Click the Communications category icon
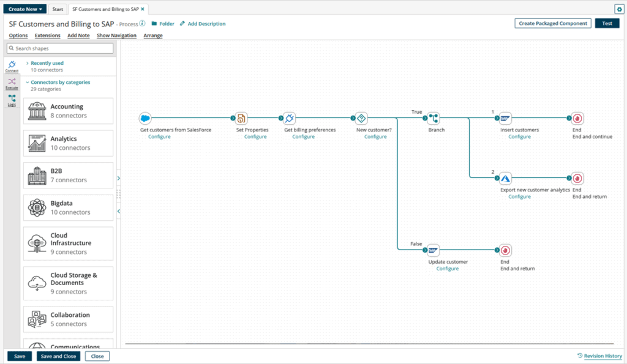This screenshot has height=364, width=627. [x=37, y=345]
